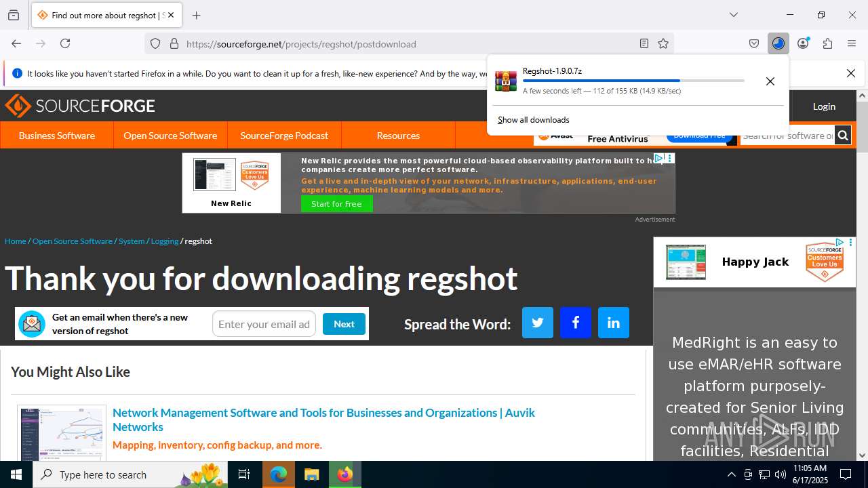
Task: Share on Twitter icon
Action: [538, 323]
